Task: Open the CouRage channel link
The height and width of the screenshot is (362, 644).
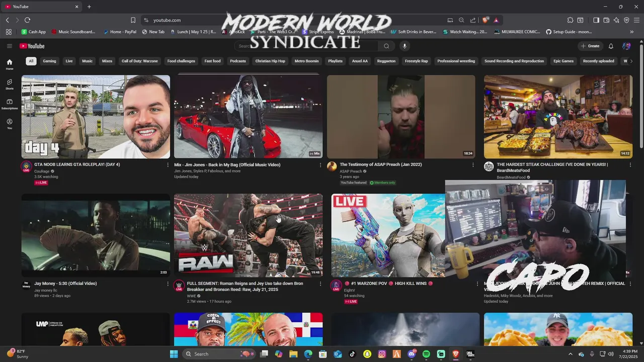Action: tap(42, 171)
